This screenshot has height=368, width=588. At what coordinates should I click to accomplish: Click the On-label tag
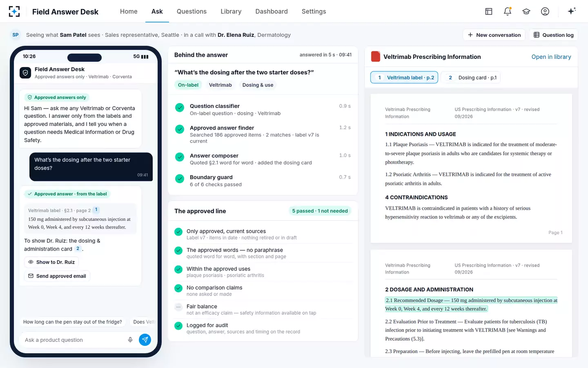pyautogui.click(x=188, y=85)
